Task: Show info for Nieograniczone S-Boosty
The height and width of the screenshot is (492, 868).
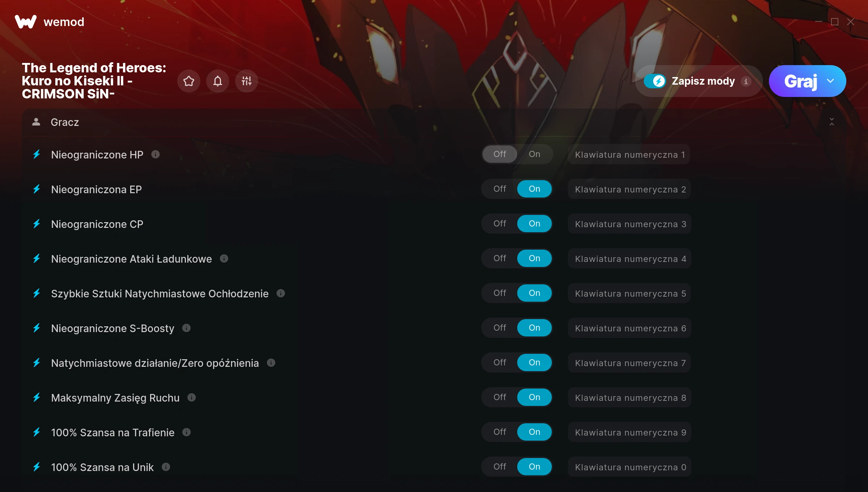Action: [x=186, y=328]
